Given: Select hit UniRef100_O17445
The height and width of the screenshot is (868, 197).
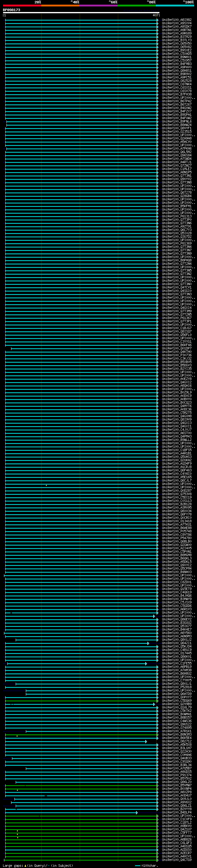Looking at the screenshot, I should (x=176, y=653).
